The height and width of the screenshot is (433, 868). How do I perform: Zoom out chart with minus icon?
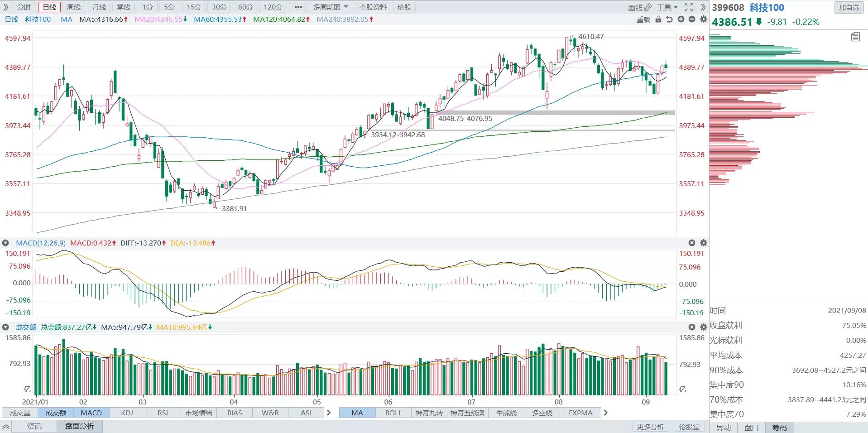click(692, 19)
